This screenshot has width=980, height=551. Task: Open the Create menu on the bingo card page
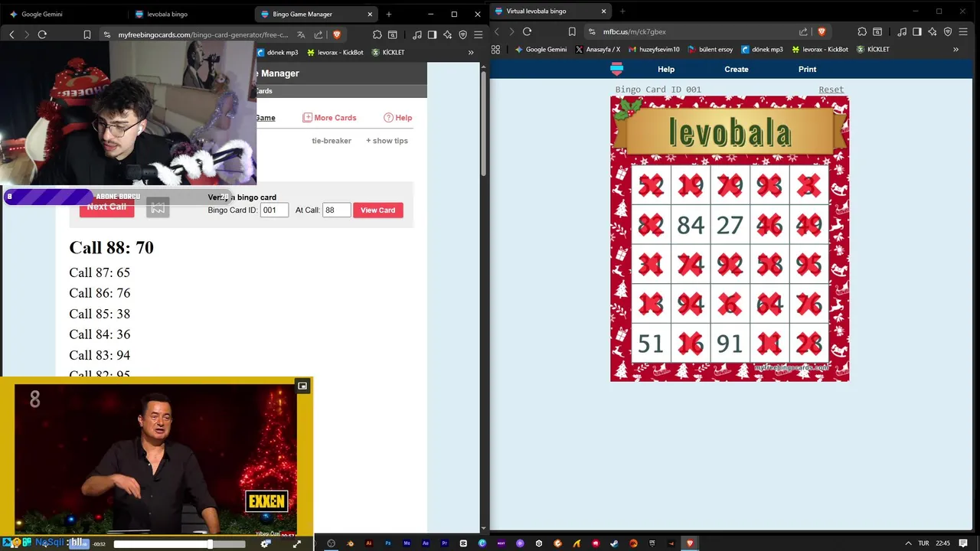click(x=737, y=69)
